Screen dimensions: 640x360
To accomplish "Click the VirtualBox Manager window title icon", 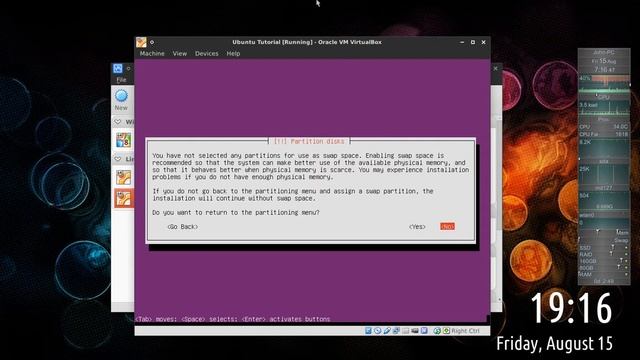I will (x=118, y=68).
